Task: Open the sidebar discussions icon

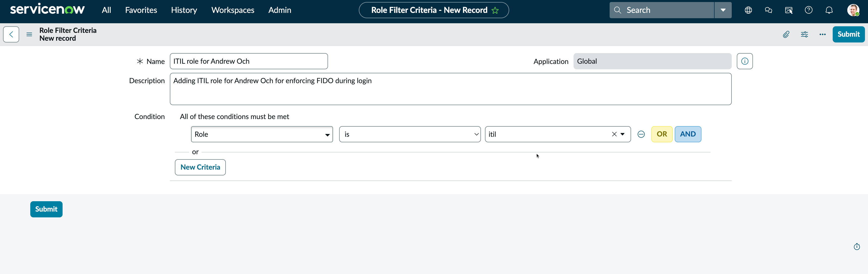Action: 789,10
